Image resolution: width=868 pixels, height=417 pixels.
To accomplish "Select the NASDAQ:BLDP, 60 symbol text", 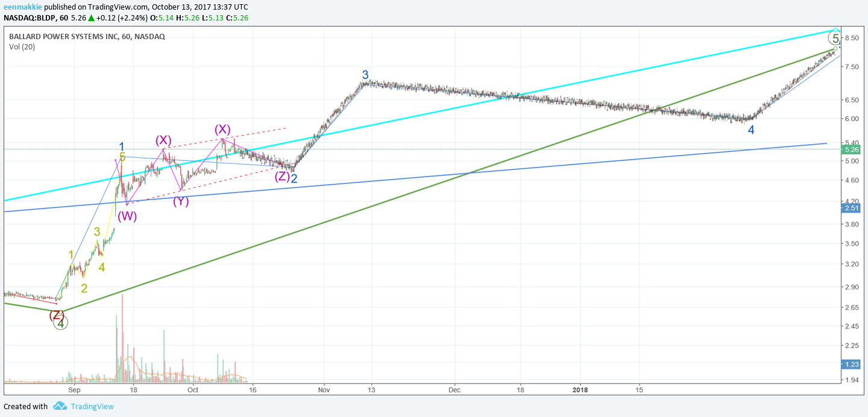I will [x=36, y=17].
